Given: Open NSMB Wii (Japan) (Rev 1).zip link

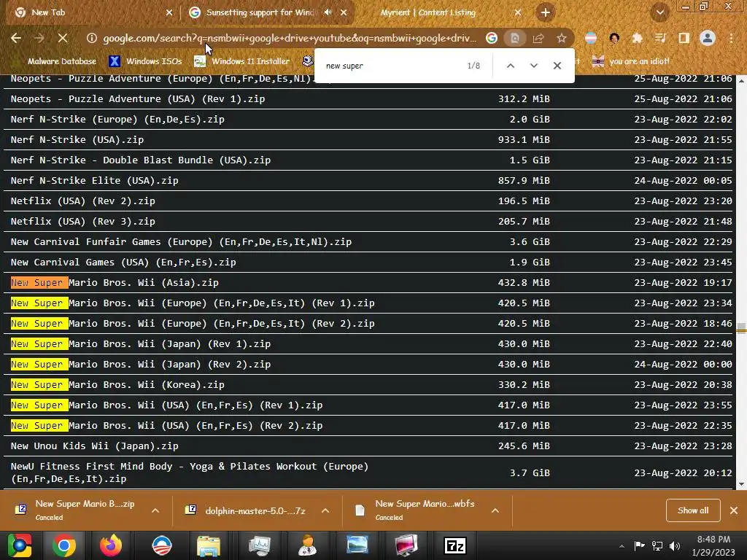Looking at the screenshot, I should 141,344.
